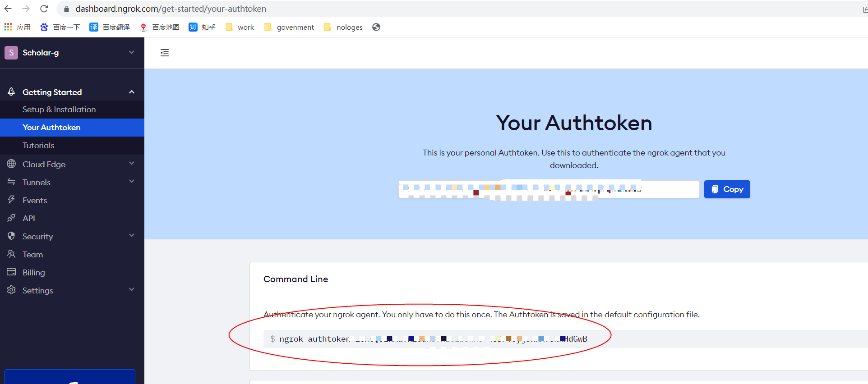Open the 百度一下 bookmark
This screenshot has width=868, height=384.
[x=60, y=27]
